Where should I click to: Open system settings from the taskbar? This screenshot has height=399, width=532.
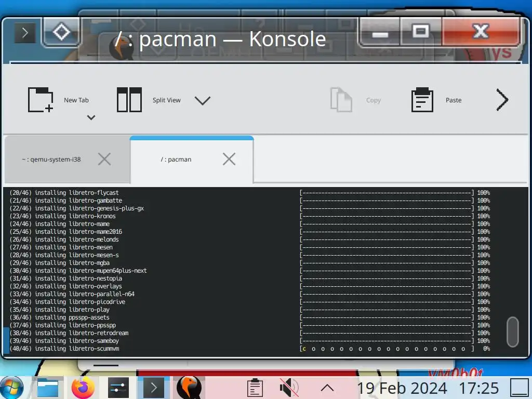[x=118, y=388]
